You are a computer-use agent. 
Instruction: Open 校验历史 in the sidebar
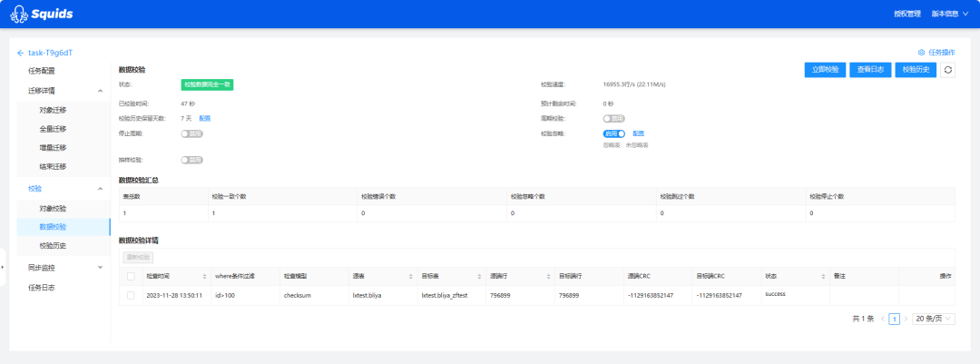pos(53,246)
